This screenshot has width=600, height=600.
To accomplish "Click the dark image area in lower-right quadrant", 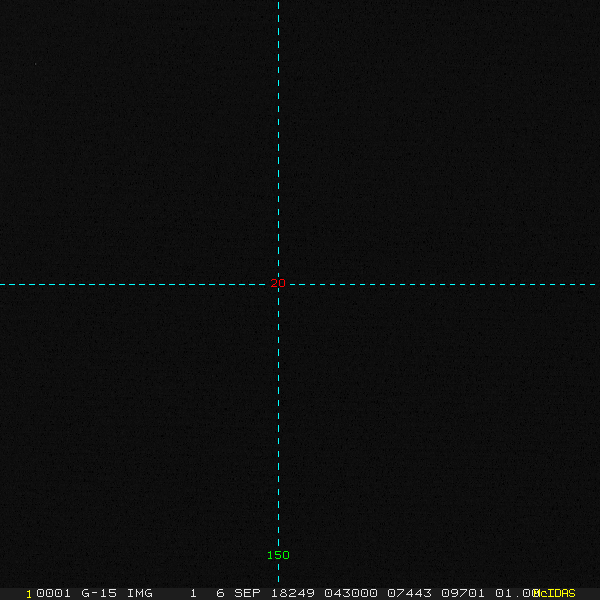I will 440,430.
